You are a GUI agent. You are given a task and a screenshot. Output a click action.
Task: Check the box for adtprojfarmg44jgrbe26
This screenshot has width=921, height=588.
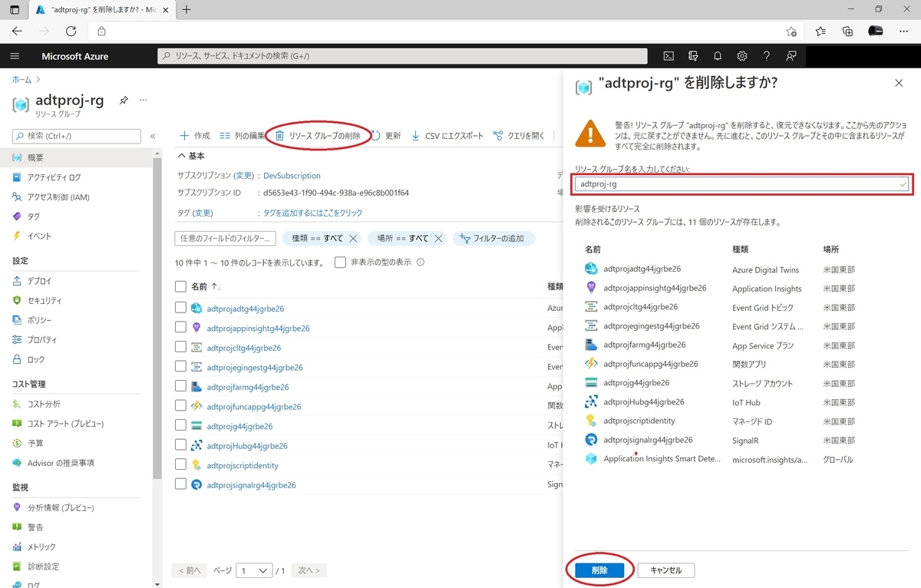[180, 387]
